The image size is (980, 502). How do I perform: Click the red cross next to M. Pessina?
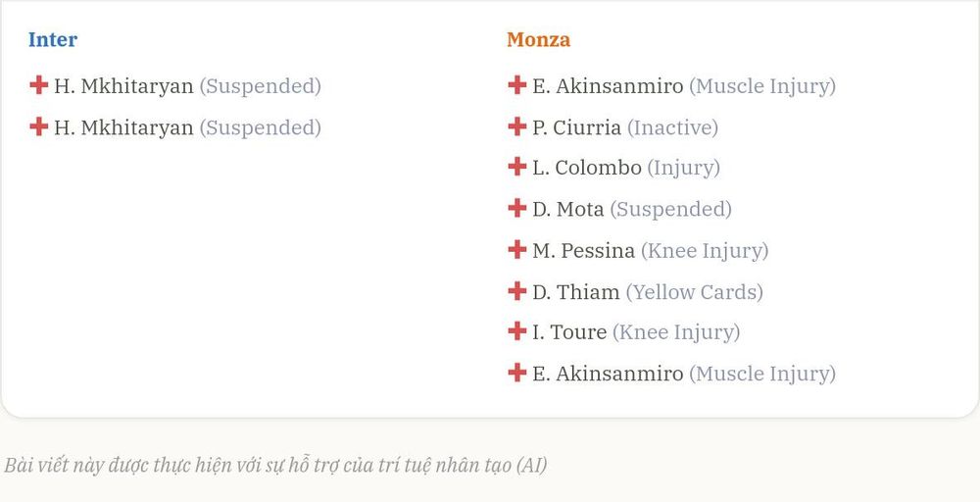pos(516,249)
